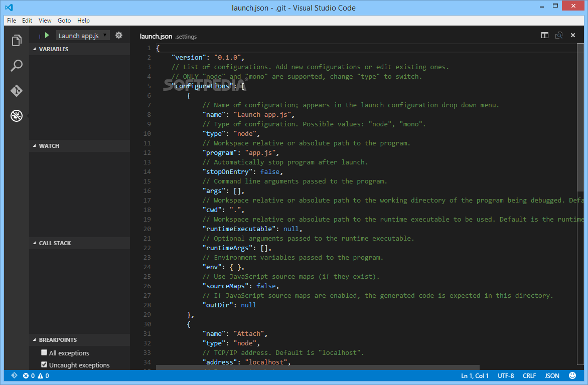Click the "cwd" key on line 18
This screenshot has width=588, height=385.
212,210
